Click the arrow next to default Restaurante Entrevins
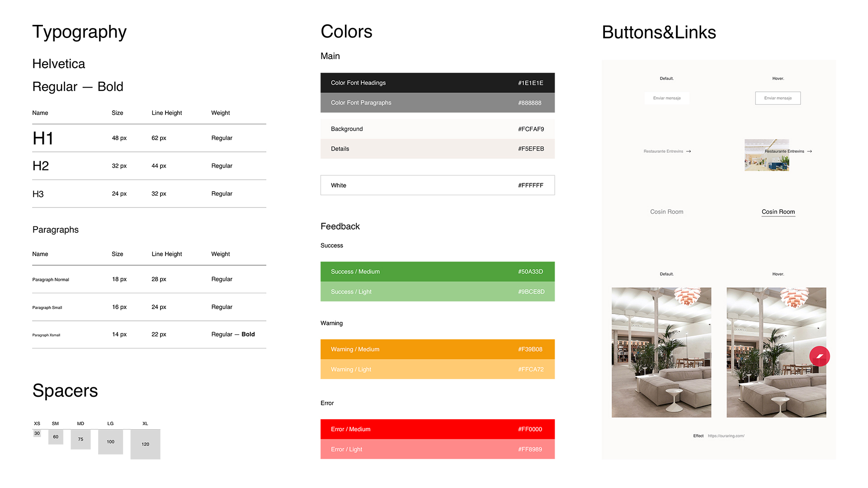The width and height of the screenshot is (868, 488). [x=689, y=151]
